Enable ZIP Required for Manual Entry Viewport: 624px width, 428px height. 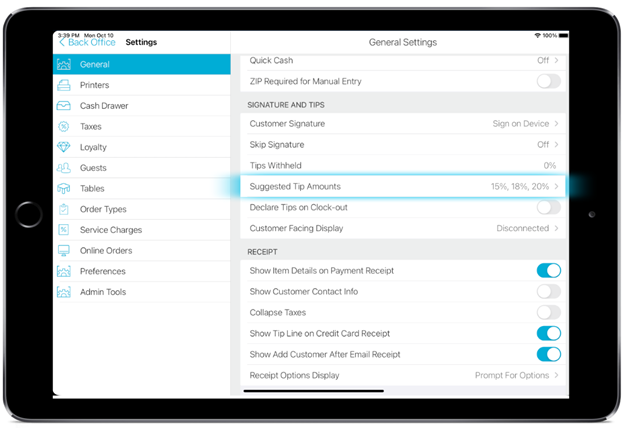548,81
